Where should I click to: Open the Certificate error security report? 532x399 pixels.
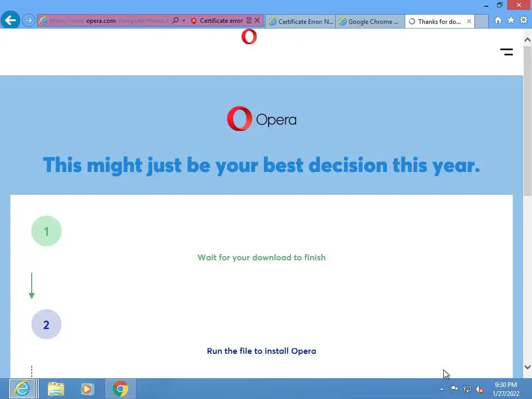click(x=217, y=21)
